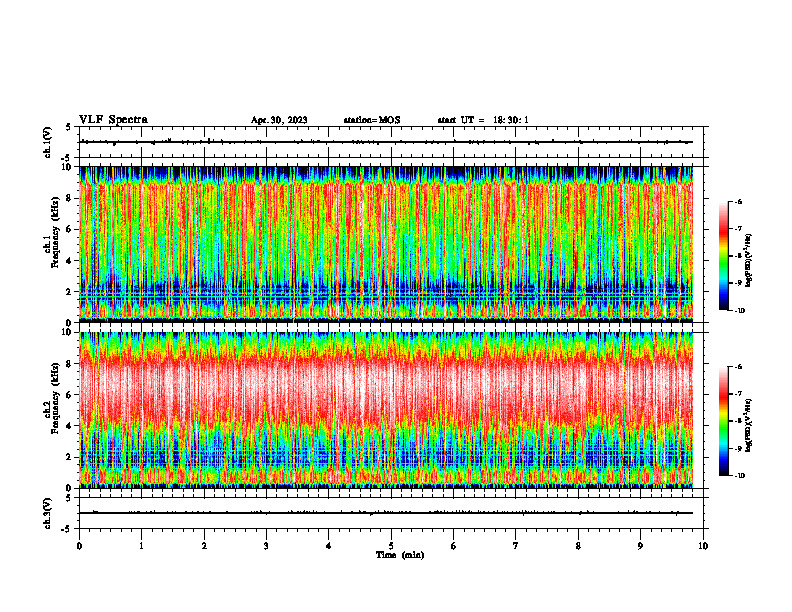Click the ch.2 color bar "-10" label
Viewport: 792px width, 612px height.
tap(739, 476)
